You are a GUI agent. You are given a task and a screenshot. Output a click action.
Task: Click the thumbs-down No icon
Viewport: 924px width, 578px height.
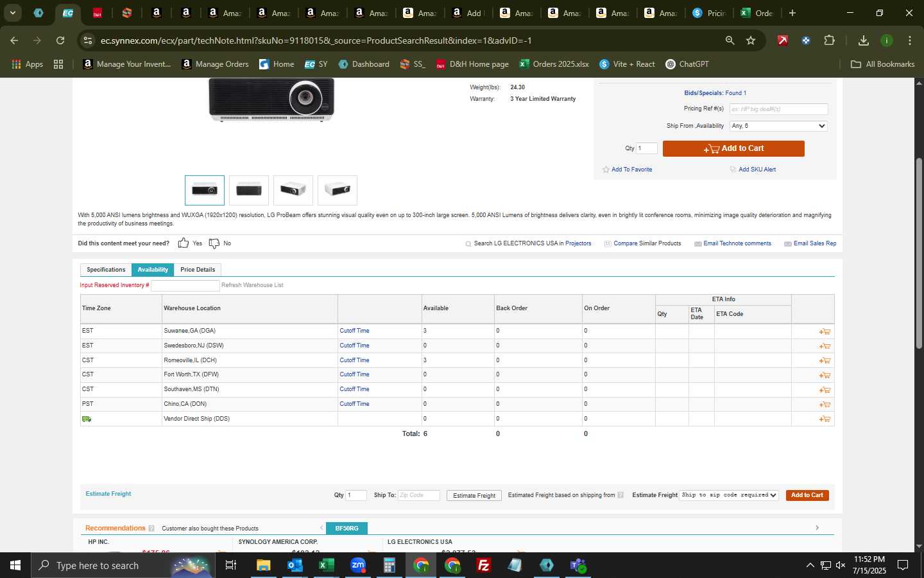tap(214, 243)
